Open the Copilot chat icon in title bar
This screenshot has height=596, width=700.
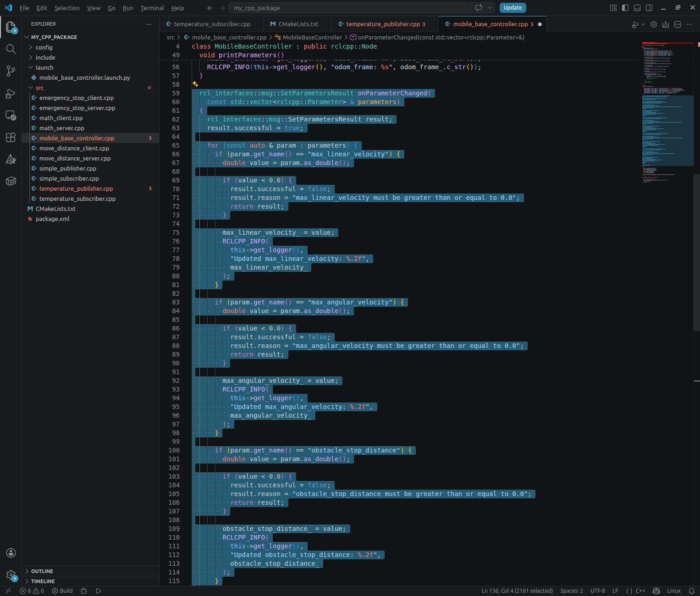pyautogui.click(x=479, y=8)
